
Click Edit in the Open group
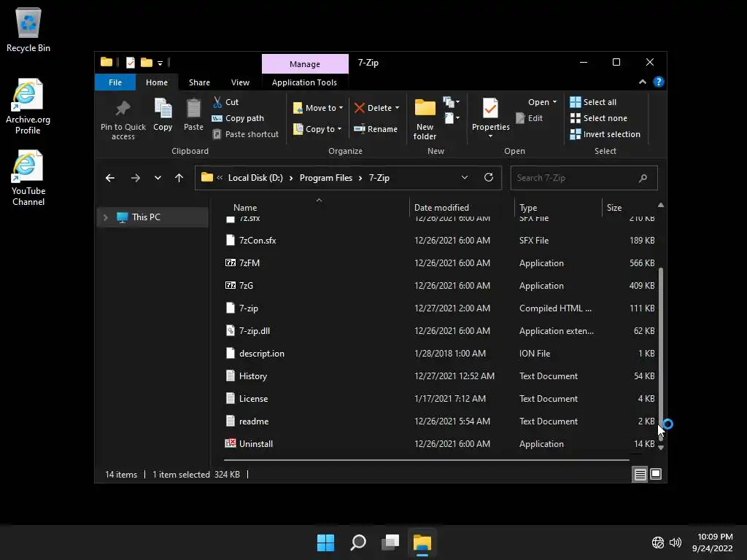(x=530, y=118)
